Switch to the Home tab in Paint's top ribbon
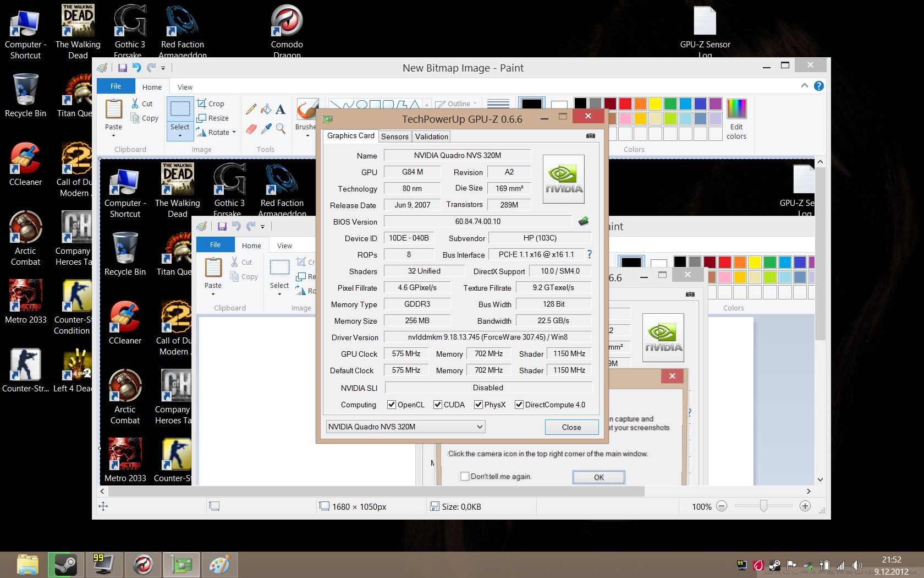924x578 pixels. pos(152,87)
